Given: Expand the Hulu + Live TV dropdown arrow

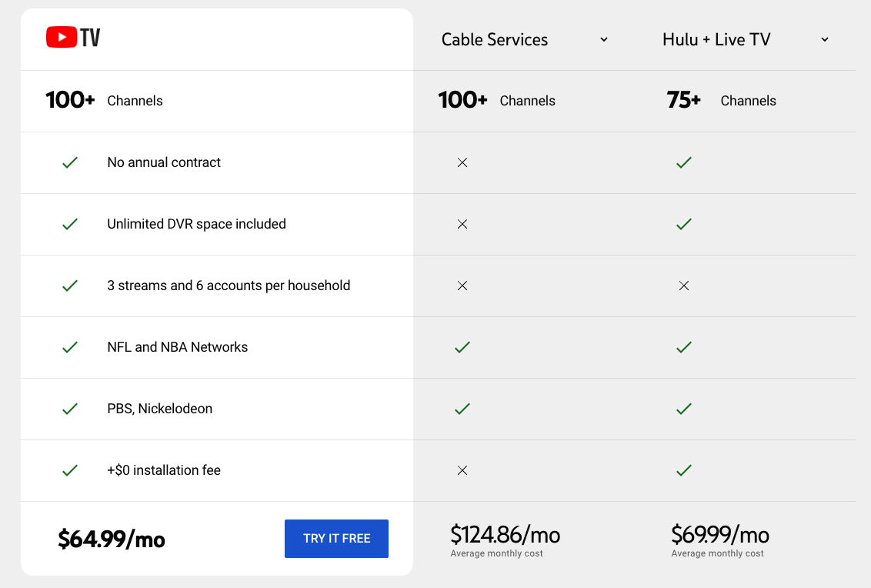Looking at the screenshot, I should point(825,39).
